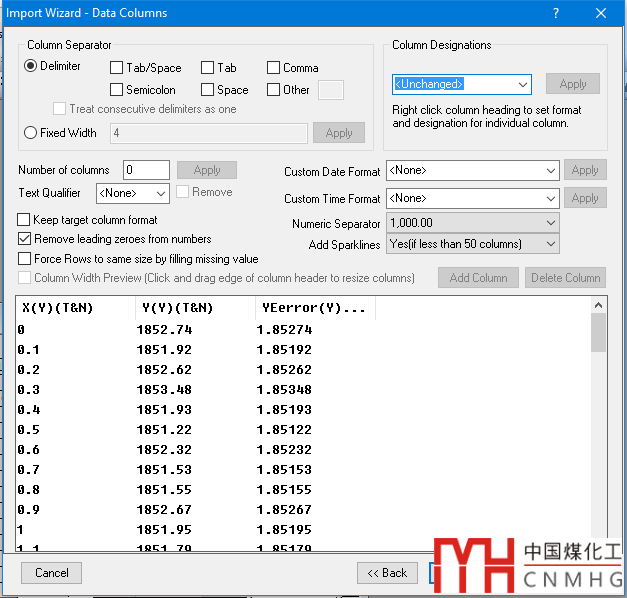Click the Number of columns input field
This screenshot has height=598, width=627.
pyautogui.click(x=146, y=170)
